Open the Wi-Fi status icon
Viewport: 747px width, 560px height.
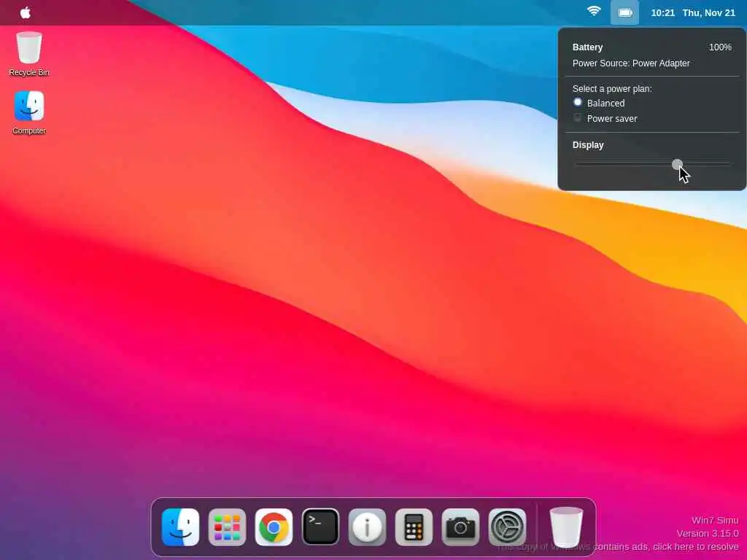[x=594, y=12]
